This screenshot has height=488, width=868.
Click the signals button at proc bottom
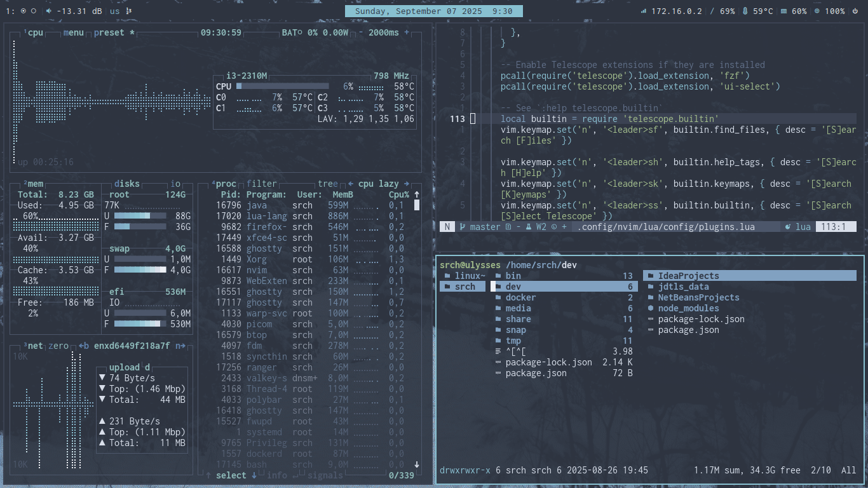pos(326,475)
